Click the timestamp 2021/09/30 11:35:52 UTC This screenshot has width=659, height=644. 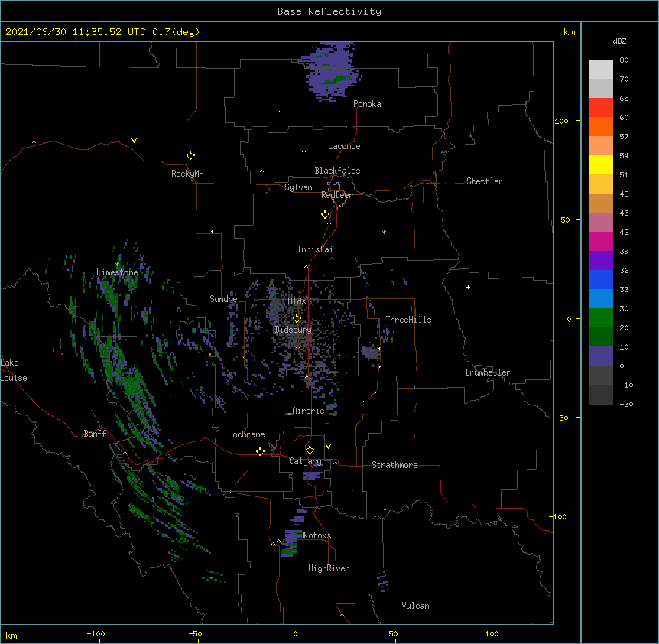(75, 32)
